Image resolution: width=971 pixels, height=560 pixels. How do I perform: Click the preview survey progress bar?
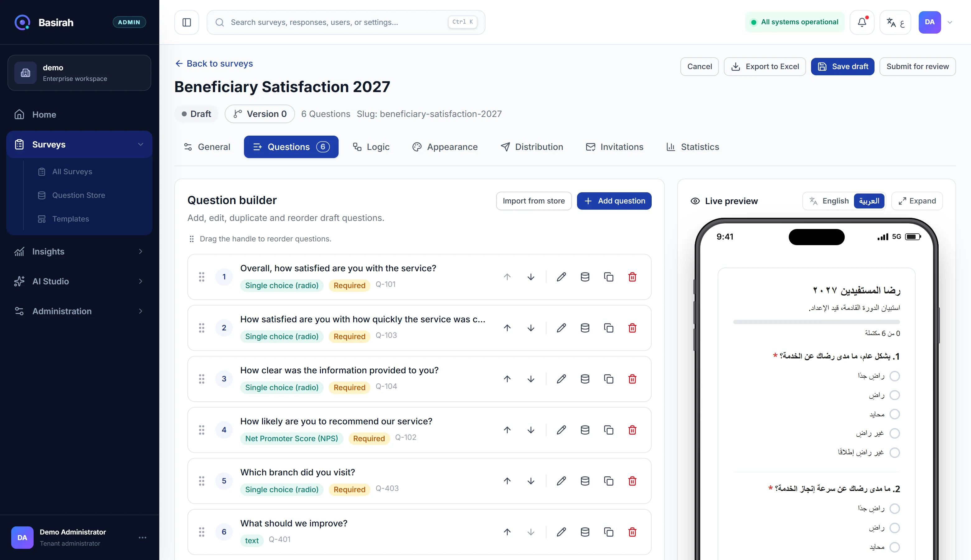click(816, 322)
